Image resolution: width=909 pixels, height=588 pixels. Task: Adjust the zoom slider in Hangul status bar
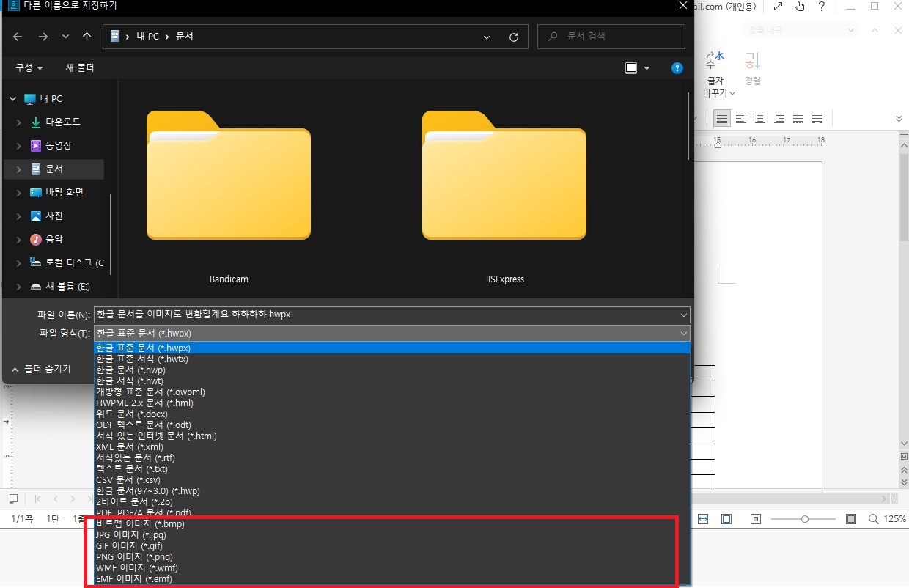pyautogui.click(x=804, y=519)
